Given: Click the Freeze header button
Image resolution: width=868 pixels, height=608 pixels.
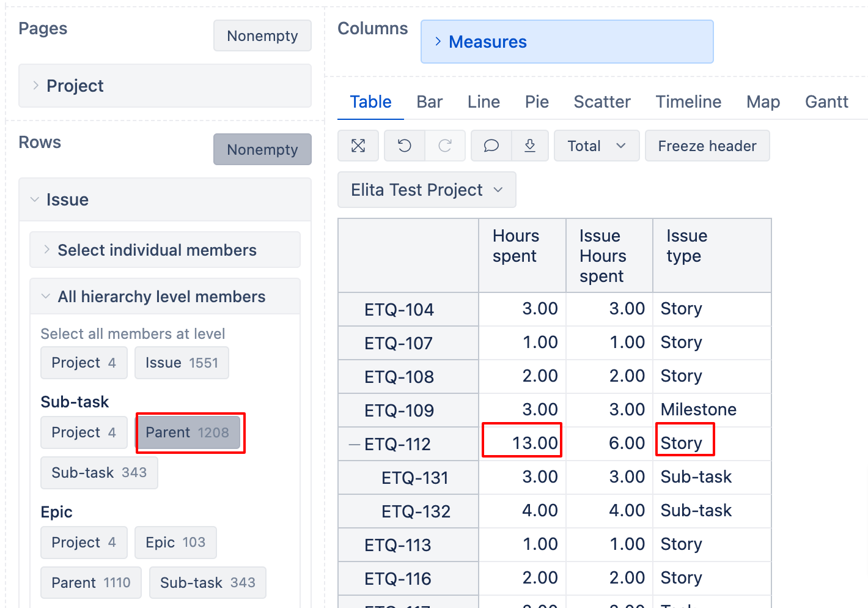Looking at the screenshot, I should pos(707,146).
